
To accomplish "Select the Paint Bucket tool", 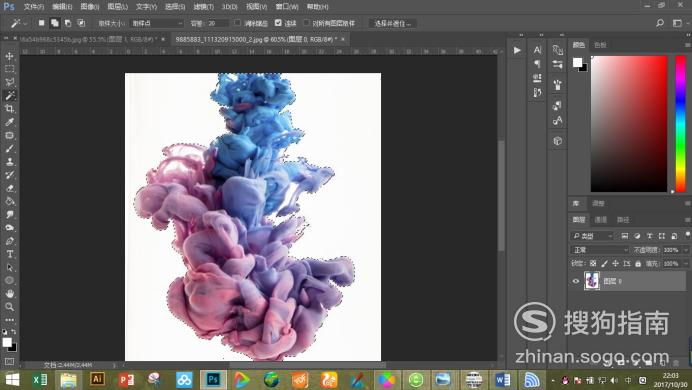I will 9,201.
